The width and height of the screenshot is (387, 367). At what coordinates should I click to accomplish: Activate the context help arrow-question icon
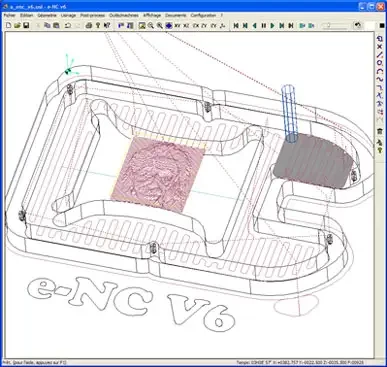point(107,25)
